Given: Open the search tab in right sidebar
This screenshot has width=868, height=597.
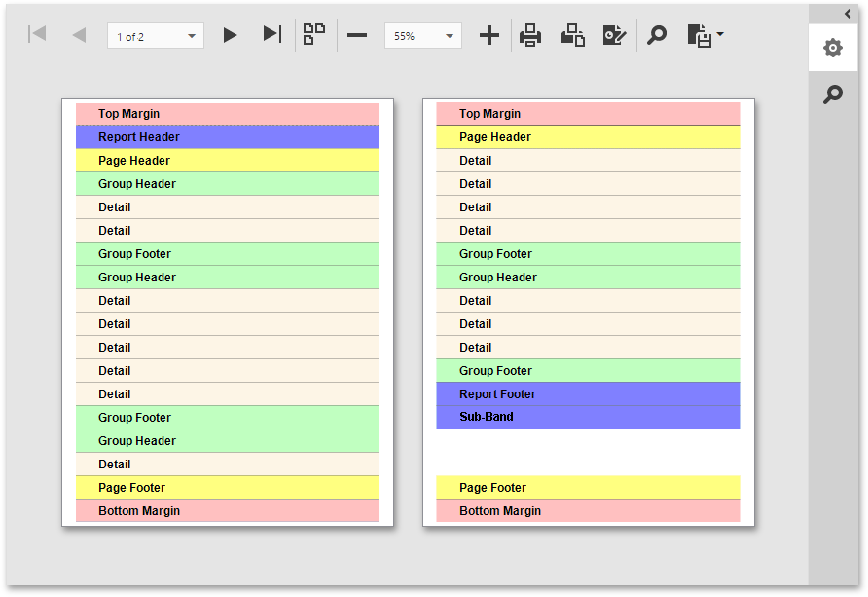Looking at the screenshot, I should click(x=833, y=94).
